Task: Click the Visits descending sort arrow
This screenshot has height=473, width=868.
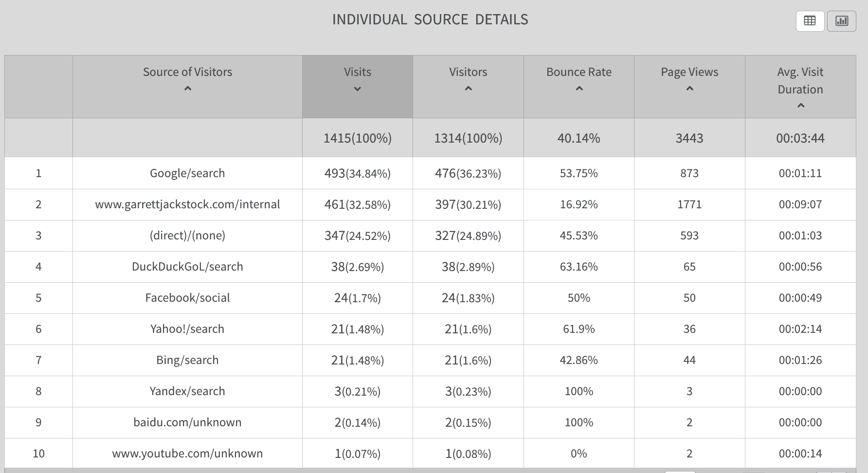Action: point(358,89)
